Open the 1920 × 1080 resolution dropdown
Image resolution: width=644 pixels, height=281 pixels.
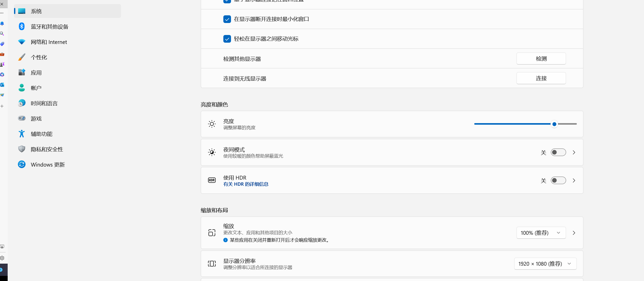(545, 264)
